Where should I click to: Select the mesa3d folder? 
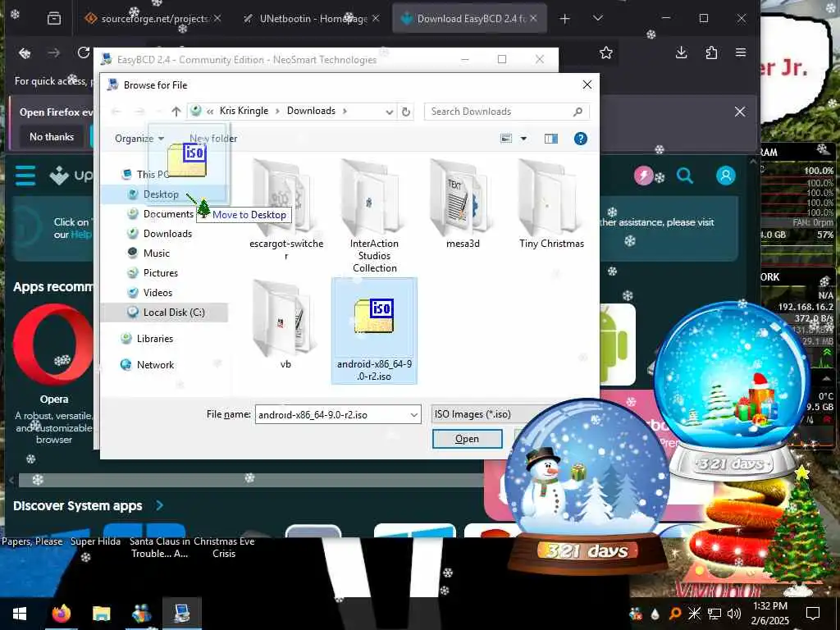pos(463,204)
